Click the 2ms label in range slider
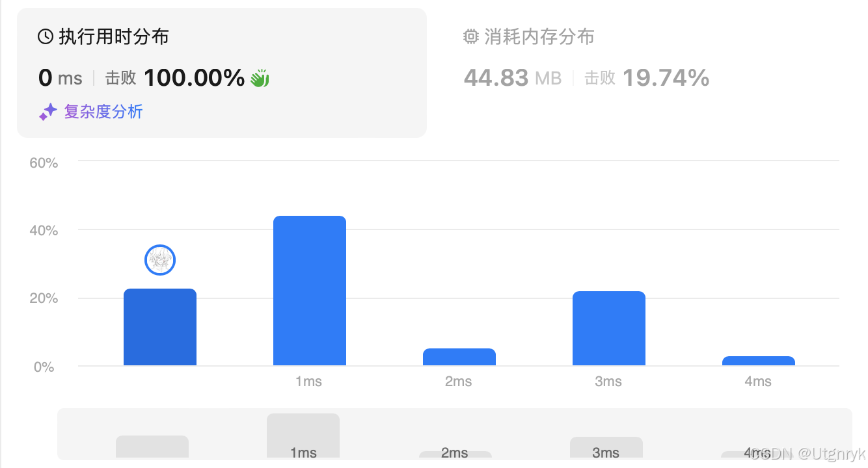This screenshot has height=468, width=868. tap(454, 453)
